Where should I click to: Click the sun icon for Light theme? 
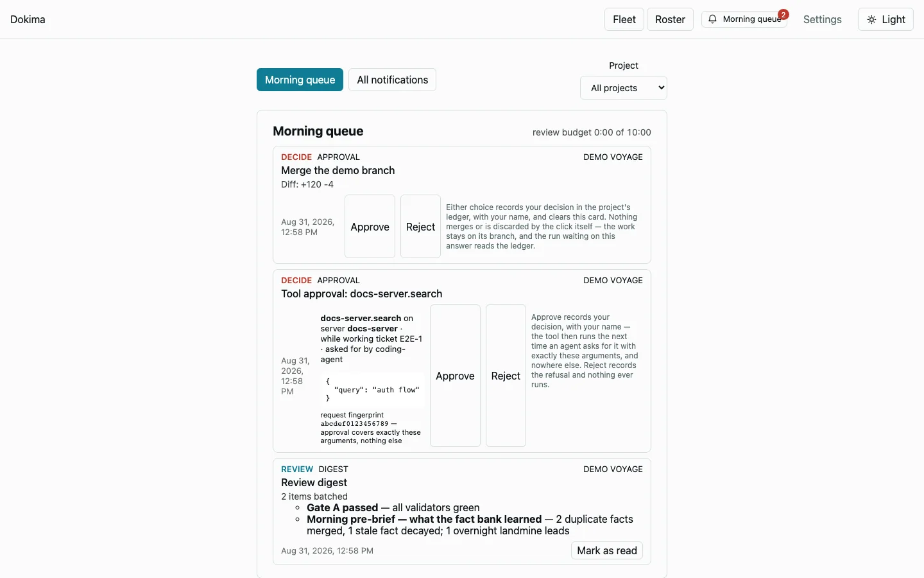[871, 19]
